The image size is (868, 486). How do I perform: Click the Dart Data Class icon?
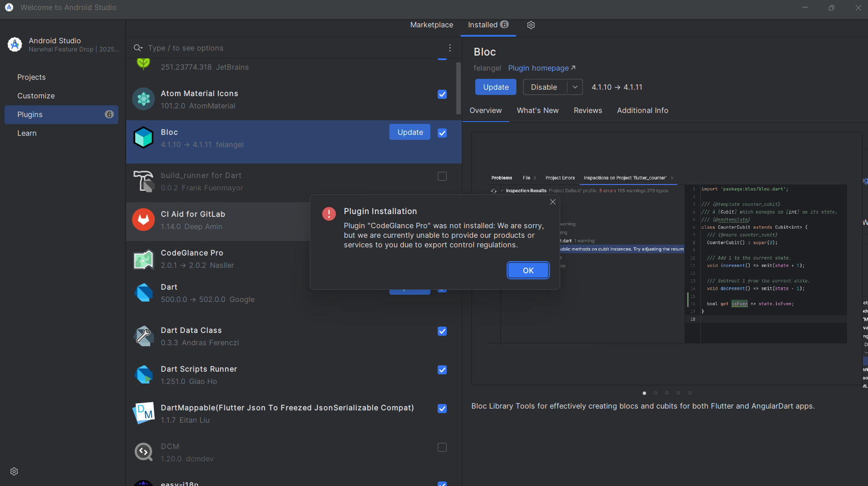pyautogui.click(x=143, y=336)
